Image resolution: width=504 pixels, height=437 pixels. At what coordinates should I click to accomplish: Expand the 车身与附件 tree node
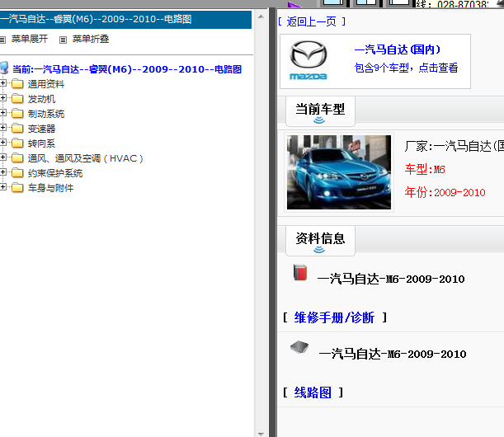pos(2,187)
